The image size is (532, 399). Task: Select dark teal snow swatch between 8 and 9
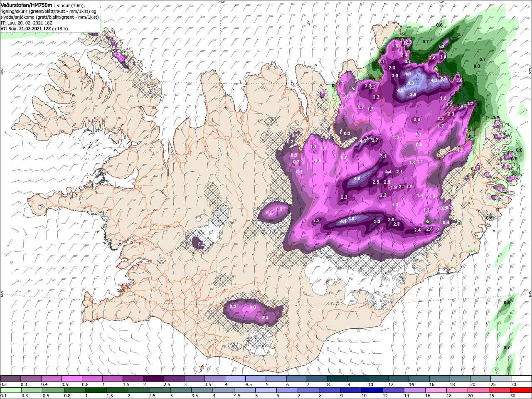tap(337, 379)
